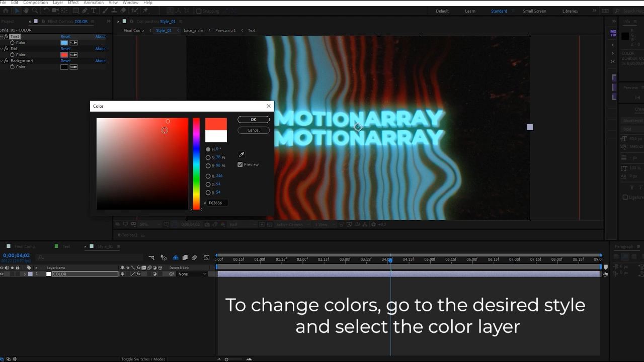The width and height of the screenshot is (644, 362).
Task: Click the Background color swatch
Action: (x=64, y=67)
